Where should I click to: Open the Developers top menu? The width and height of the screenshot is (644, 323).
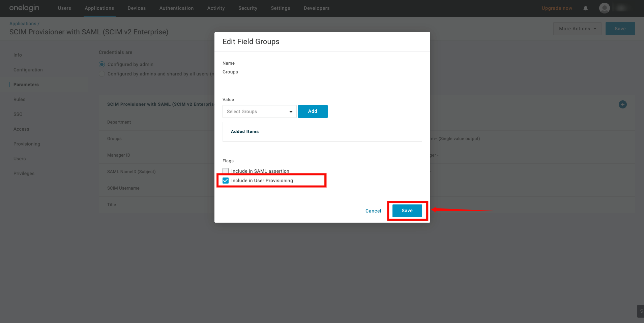[317, 8]
